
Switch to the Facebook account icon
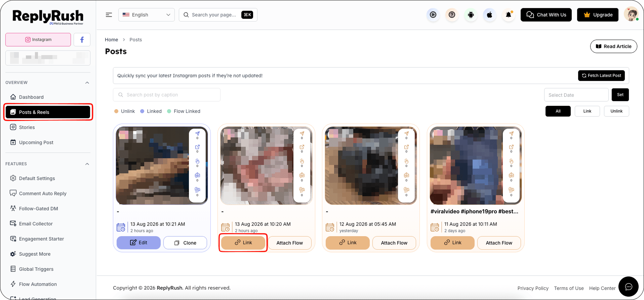click(82, 40)
